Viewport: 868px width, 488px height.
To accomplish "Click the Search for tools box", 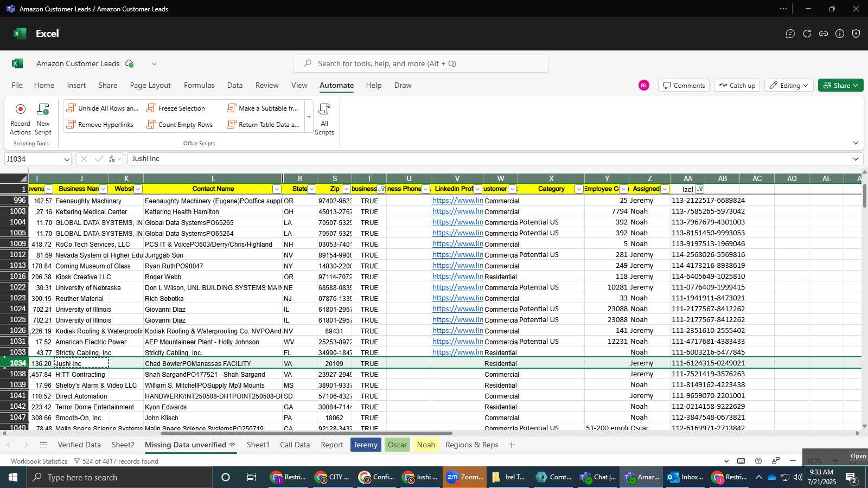I will coord(421,63).
